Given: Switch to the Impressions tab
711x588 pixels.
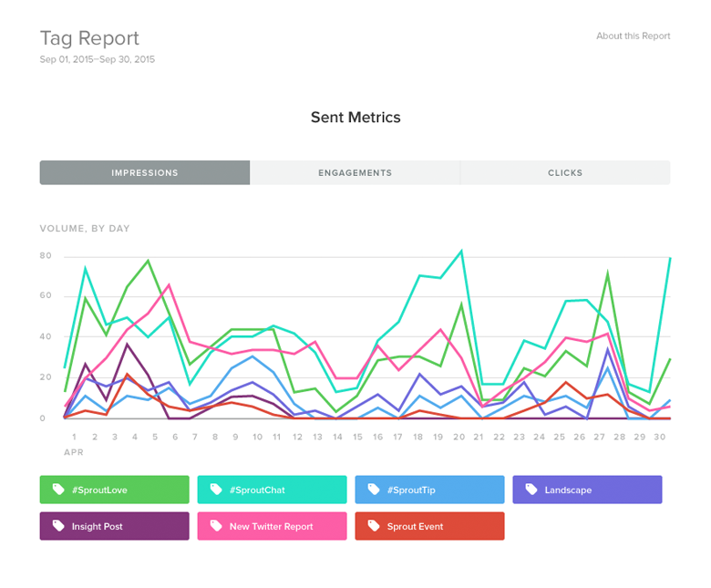Looking at the screenshot, I should [145, 172].
